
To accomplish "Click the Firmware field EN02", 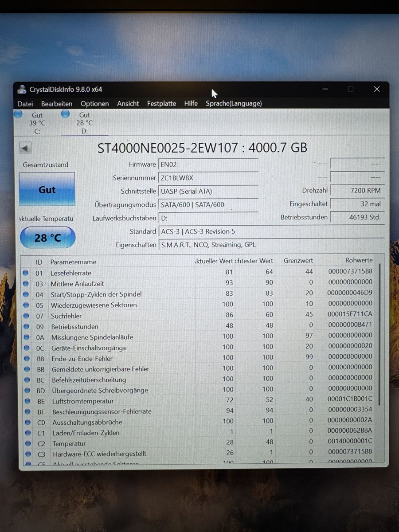I will tap(208, 164).
